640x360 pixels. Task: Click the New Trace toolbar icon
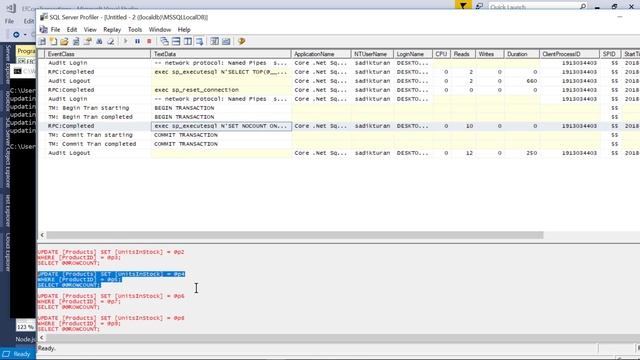click(x=42, y=41)
